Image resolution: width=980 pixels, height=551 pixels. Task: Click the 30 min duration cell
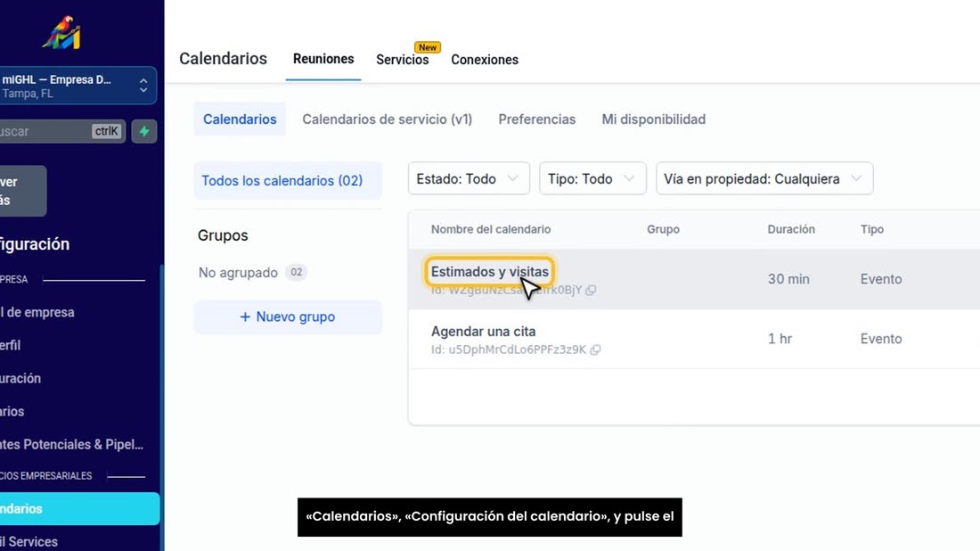(x=788, y=279)
